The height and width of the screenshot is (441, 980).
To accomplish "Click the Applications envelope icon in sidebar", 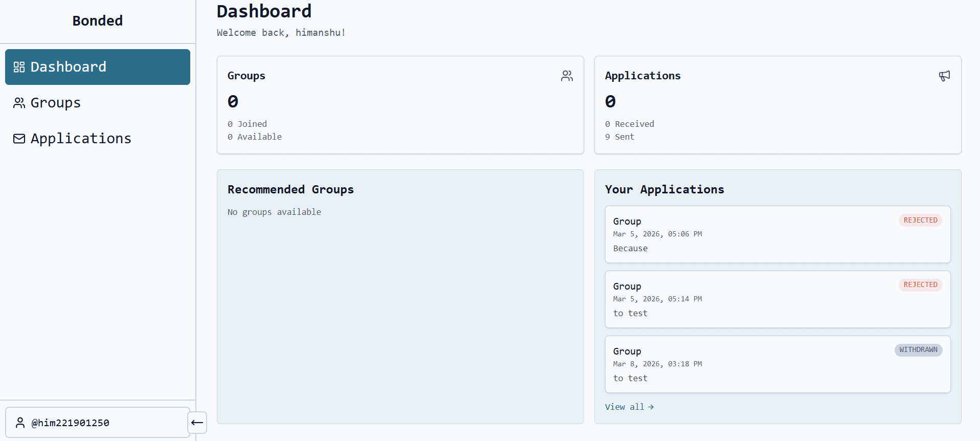I will point(19,139).
